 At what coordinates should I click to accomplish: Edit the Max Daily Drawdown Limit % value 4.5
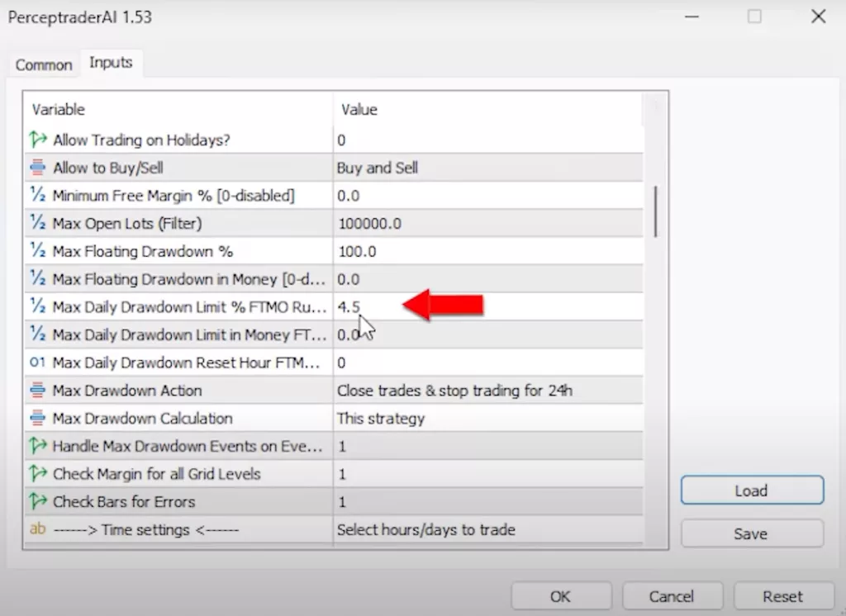487,307
